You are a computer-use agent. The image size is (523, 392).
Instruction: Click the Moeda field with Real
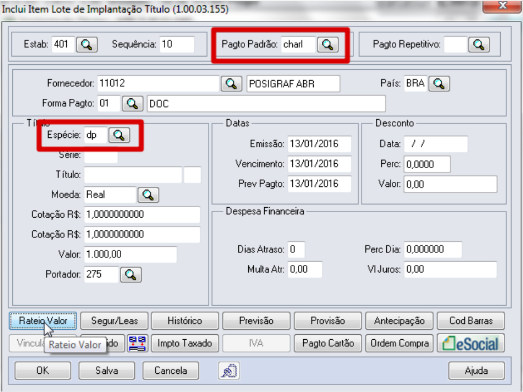coord(110,194)
